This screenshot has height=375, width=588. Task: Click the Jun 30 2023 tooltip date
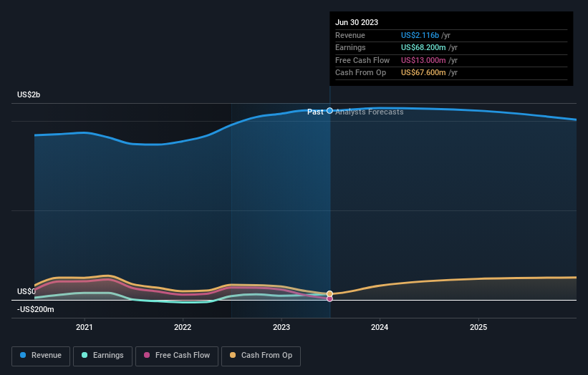357,22
